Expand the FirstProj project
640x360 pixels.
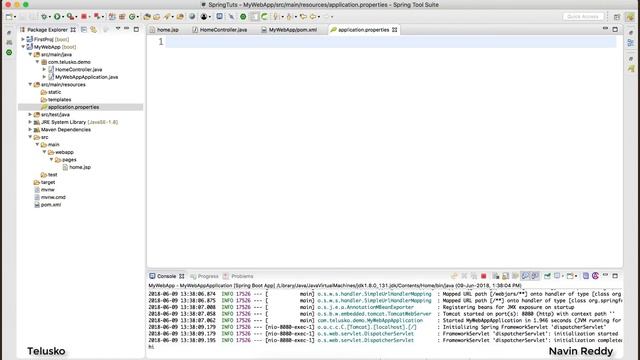23,40
